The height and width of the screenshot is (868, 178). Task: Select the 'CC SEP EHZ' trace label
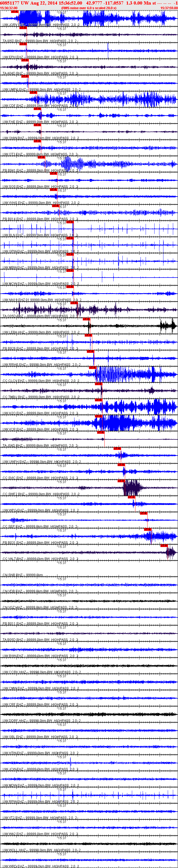[x=40, y=526]
